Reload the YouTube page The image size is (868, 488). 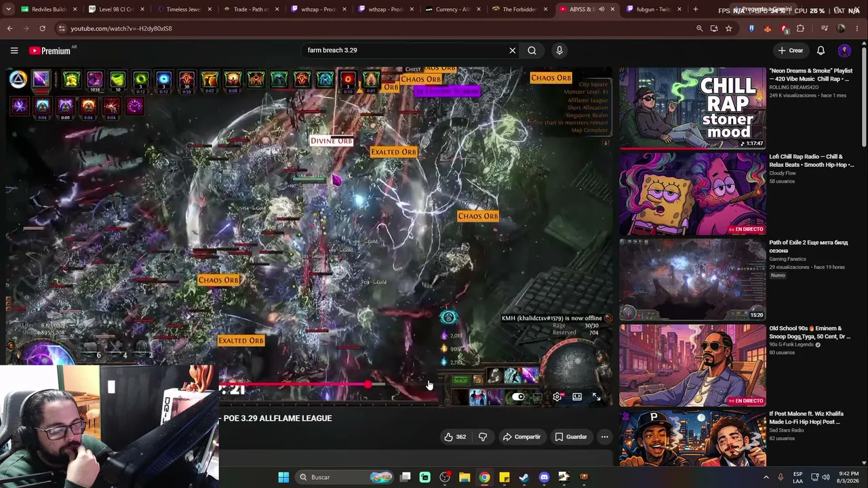tap(42, 28)
